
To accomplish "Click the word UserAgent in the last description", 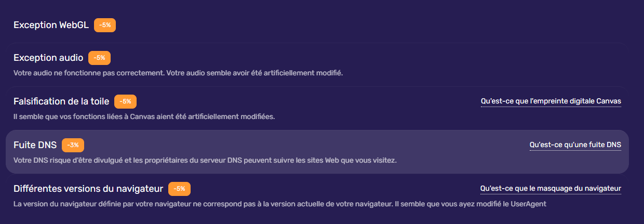I will pos(528,203).
